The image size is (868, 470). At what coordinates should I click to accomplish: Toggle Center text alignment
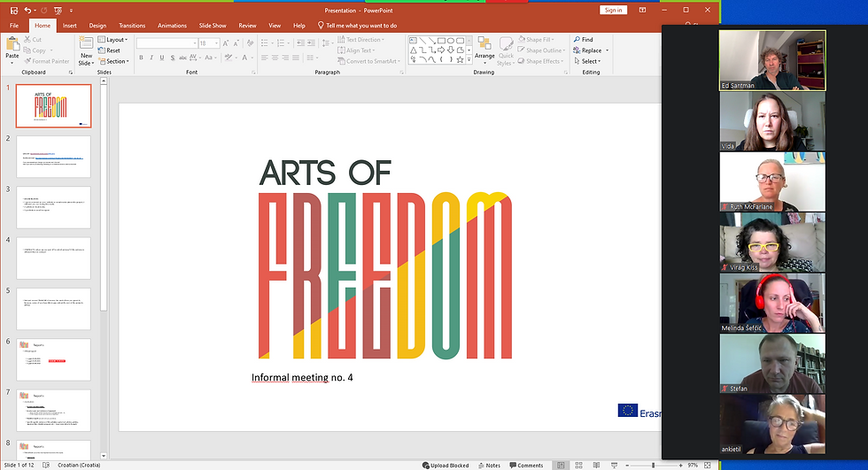275,58
